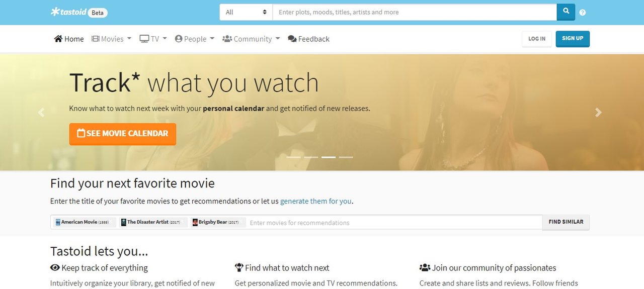Go to the Home nav item
This screenshot has width=644, height=289.
point(69,39)
